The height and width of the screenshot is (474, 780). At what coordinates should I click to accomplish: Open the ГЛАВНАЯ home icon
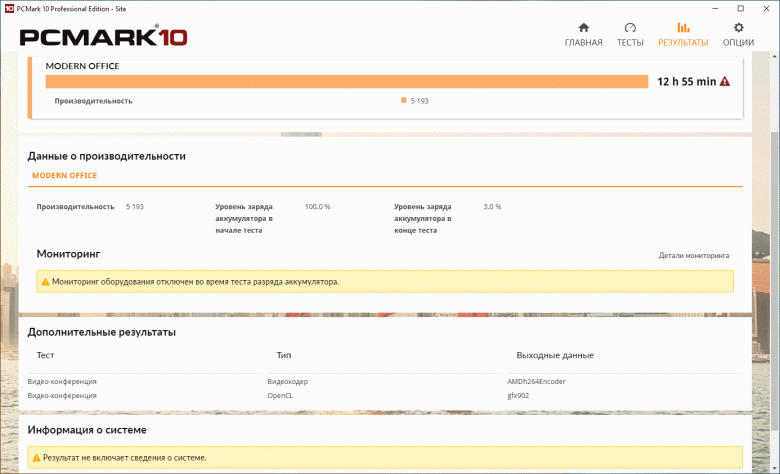coord(584,27)
